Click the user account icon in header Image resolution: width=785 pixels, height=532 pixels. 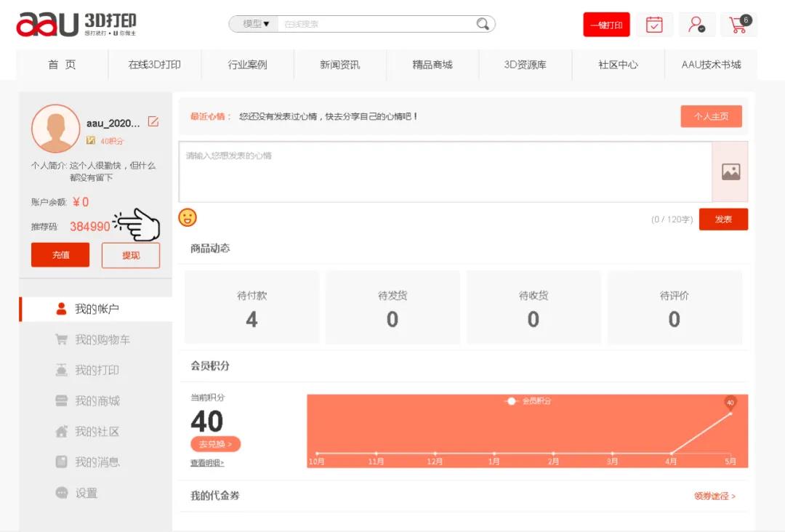click(x=696, y=25)
